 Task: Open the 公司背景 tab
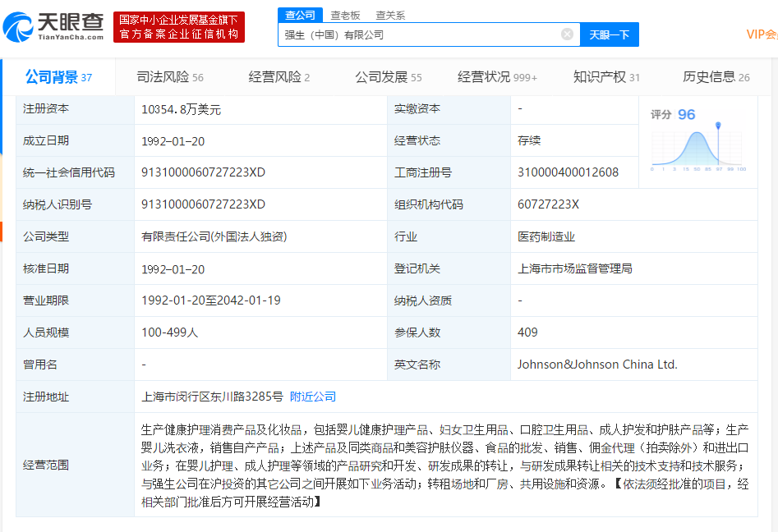58,77
